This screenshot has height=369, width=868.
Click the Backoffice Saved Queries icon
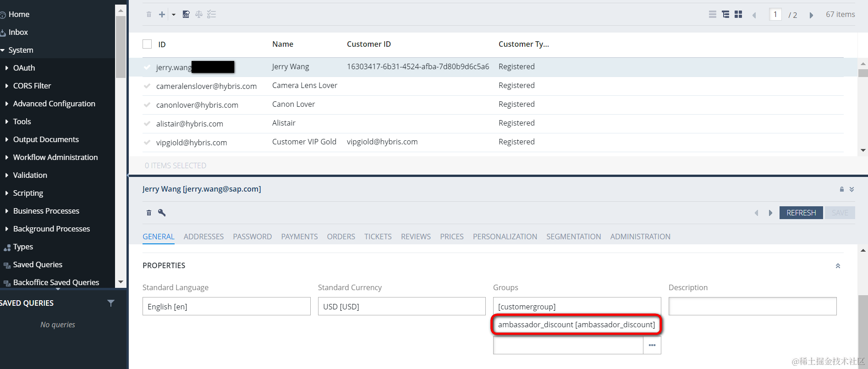[7, 283]
